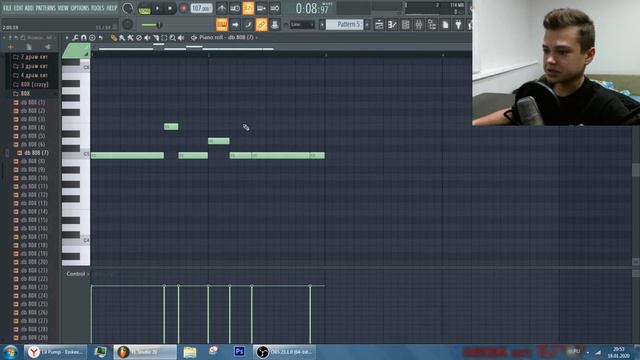The width and height of the screenshot is (640, 360).
Task: Toggle wait for input before recording
Action: point(235,8)
